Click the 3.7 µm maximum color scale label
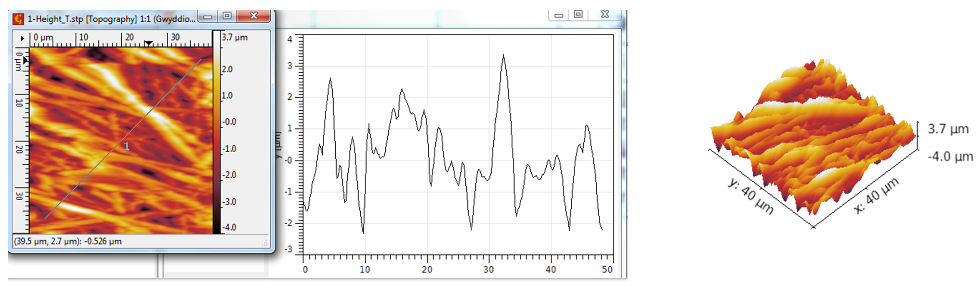The image size is (980, 286). 235,37
